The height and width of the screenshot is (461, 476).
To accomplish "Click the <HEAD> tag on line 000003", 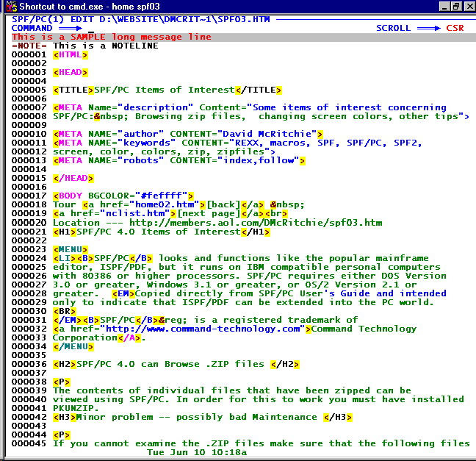I will point(71,73).
